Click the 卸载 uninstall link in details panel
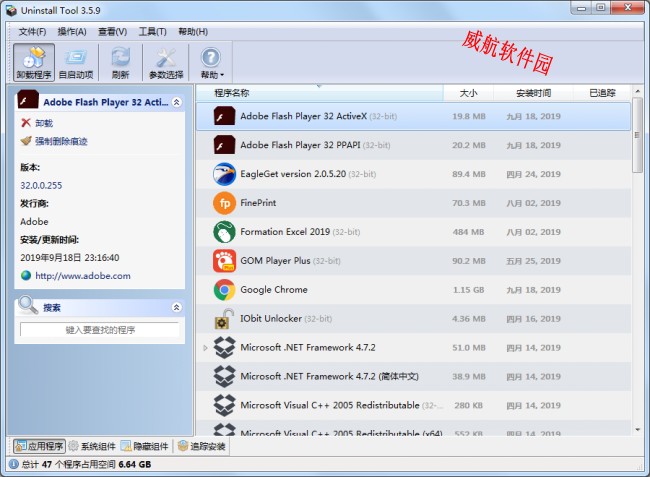The height and width of the screenshot is (477, 650). pyautogui.click(x=44, y=123)
